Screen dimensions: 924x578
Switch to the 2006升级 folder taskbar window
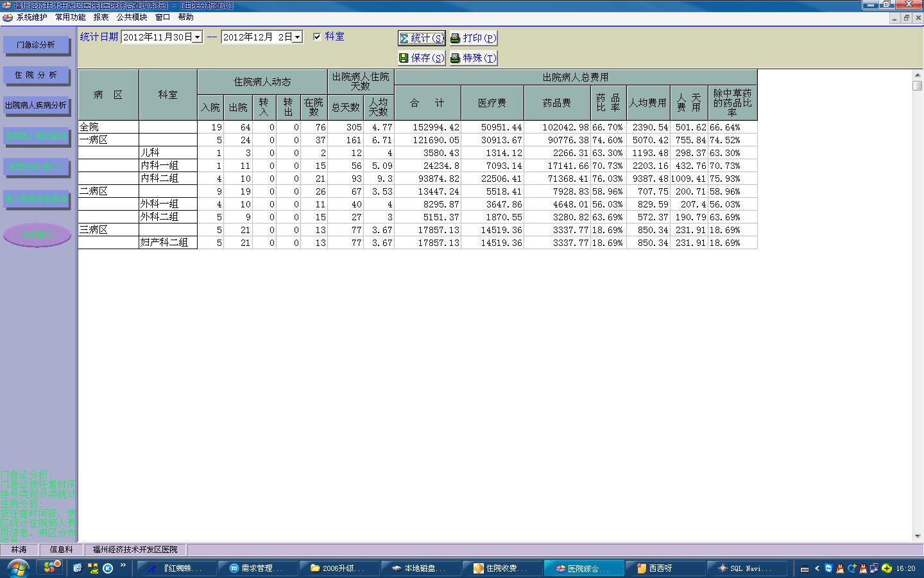tap(339, 568)
